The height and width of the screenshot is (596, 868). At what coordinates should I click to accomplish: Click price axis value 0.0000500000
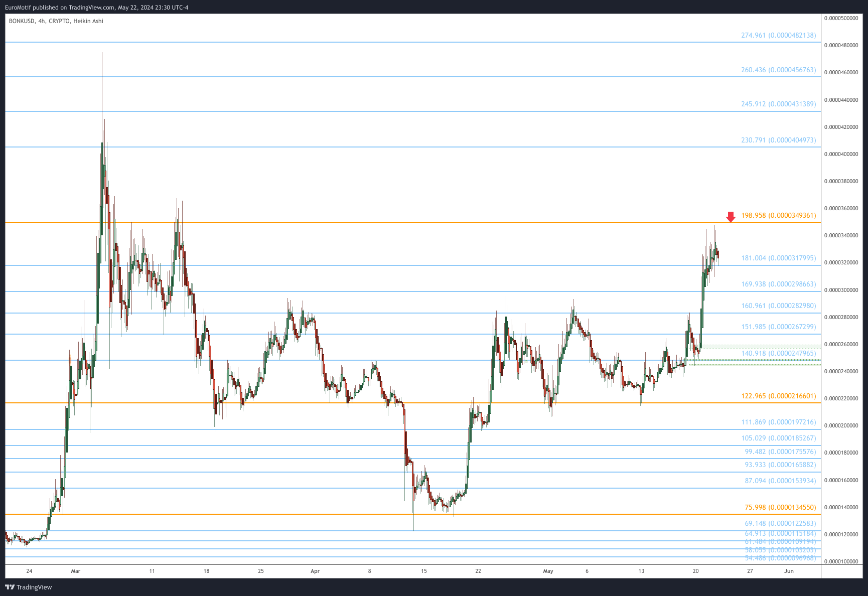[x=841, y=18]
